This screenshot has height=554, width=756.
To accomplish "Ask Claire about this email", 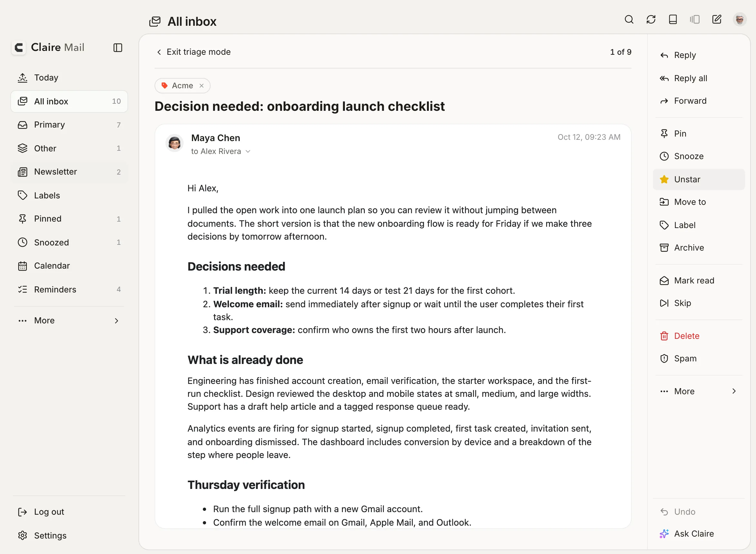I will click(x=699, y=533).
